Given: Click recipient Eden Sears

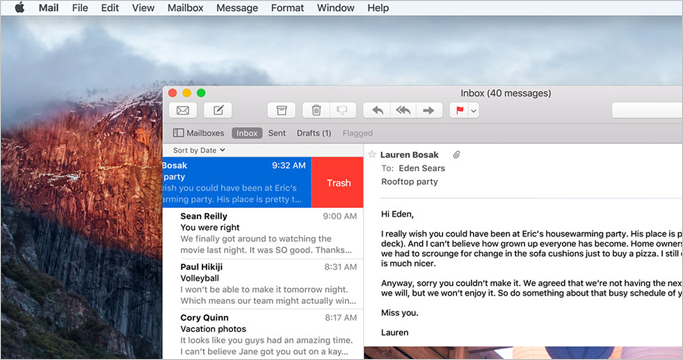Looking at the screenshot, I should pos(422,168).
